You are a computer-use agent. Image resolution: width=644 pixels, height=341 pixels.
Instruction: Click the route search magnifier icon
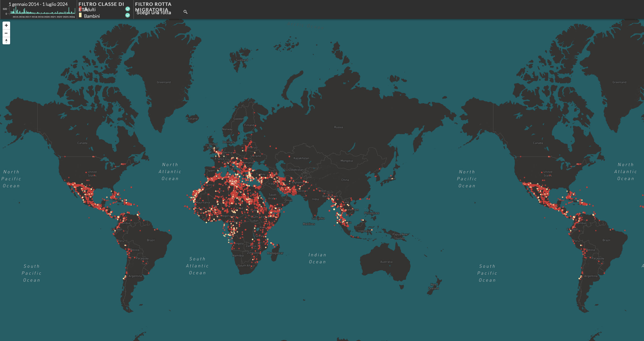pos(185,12)
